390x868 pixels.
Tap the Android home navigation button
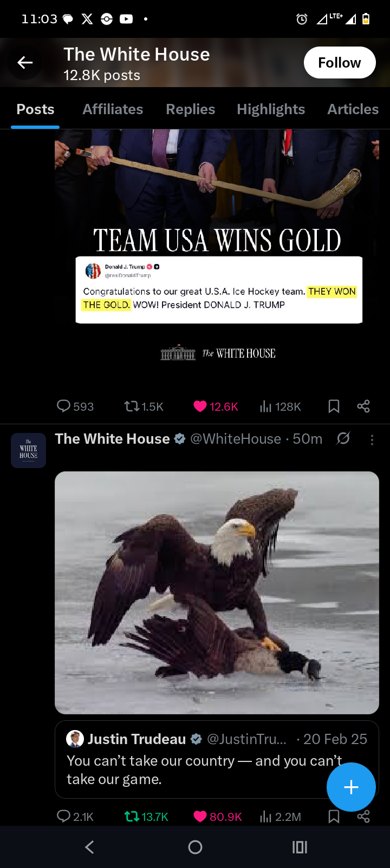[195, 847]
